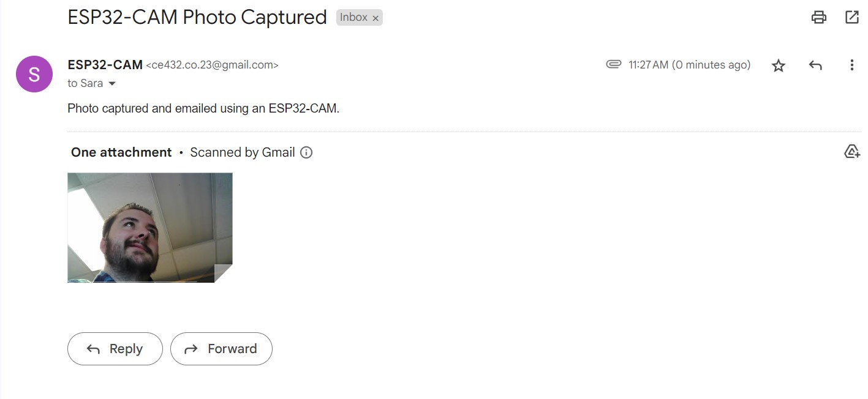Click the info icon beside Scanned by Gmail
This screenshot has height=399, width=868.
coord(306,152)
